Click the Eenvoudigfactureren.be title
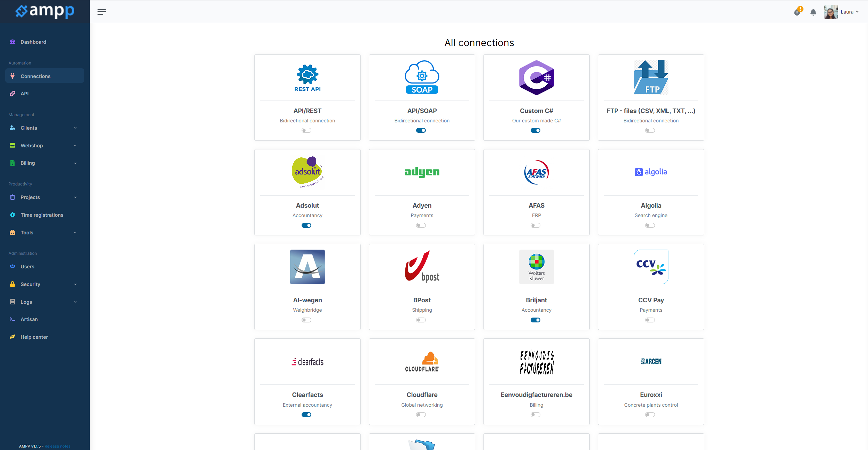The width and height of the screenshot is (868, 450). pyautogui.click(x=536, y=395)
